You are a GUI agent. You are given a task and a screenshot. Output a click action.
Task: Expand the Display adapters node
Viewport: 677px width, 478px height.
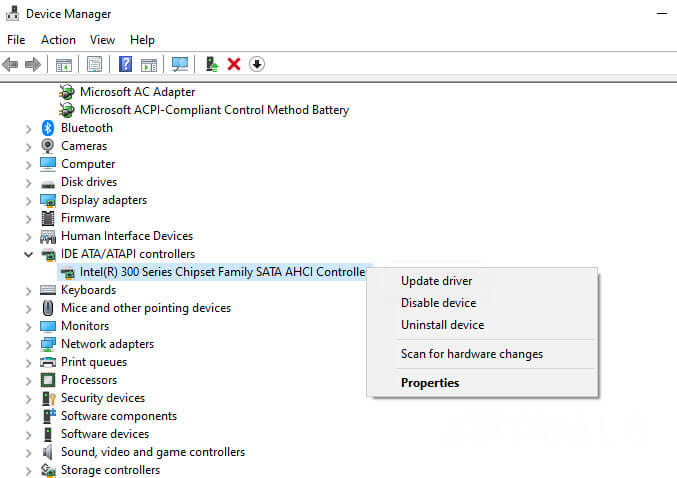pyautogui.click(x=28, y=200)
